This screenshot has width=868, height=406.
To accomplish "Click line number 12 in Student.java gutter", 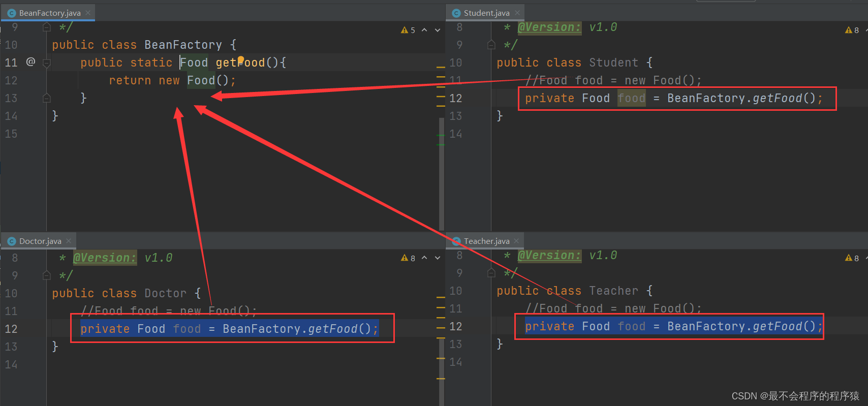I will point(456,98).
